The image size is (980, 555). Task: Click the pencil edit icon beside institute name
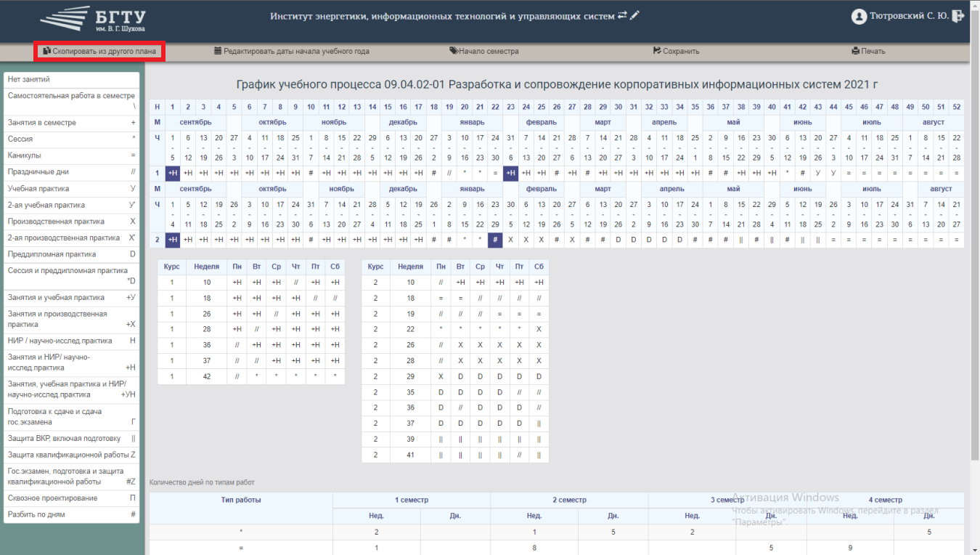click(634, 15)
